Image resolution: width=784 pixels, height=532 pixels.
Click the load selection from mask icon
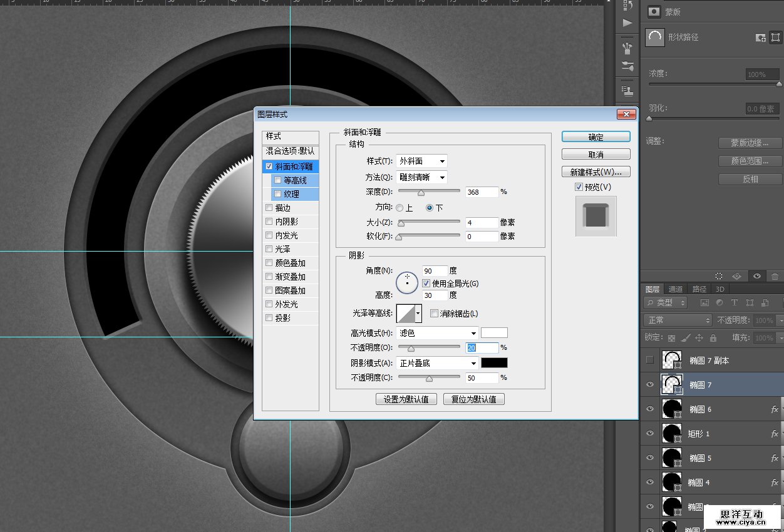(x=719, y=276)
